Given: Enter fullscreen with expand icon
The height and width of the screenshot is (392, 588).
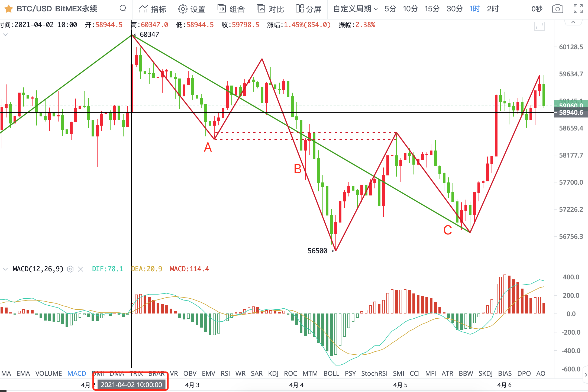Looking at the screenshot, I should (578, 9).
